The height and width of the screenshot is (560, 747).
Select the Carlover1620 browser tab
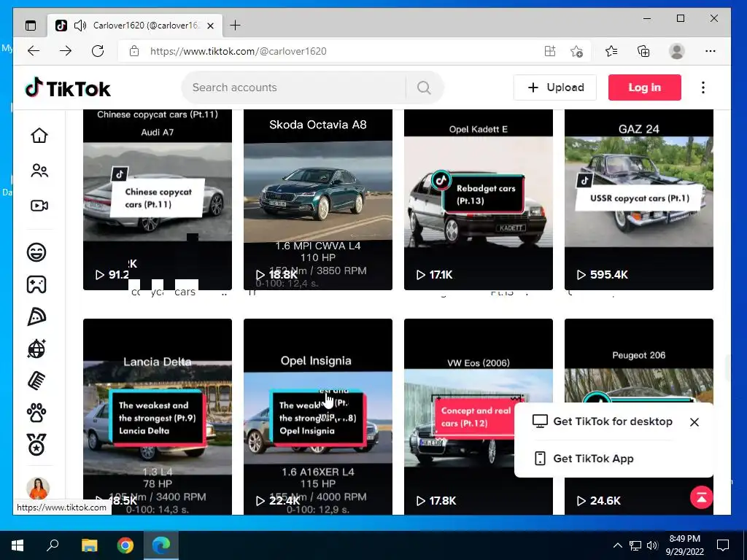(135, 26)
